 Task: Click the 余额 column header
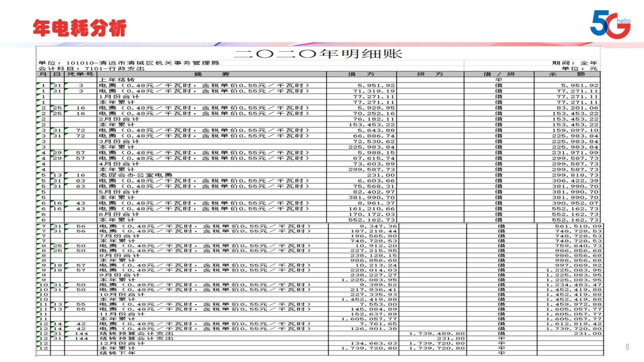point(567,74)
